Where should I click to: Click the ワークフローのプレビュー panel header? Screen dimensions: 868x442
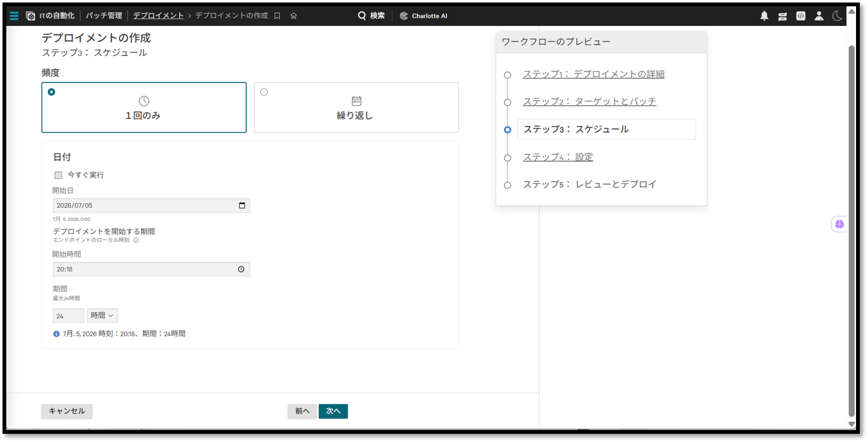click(602, 42)
